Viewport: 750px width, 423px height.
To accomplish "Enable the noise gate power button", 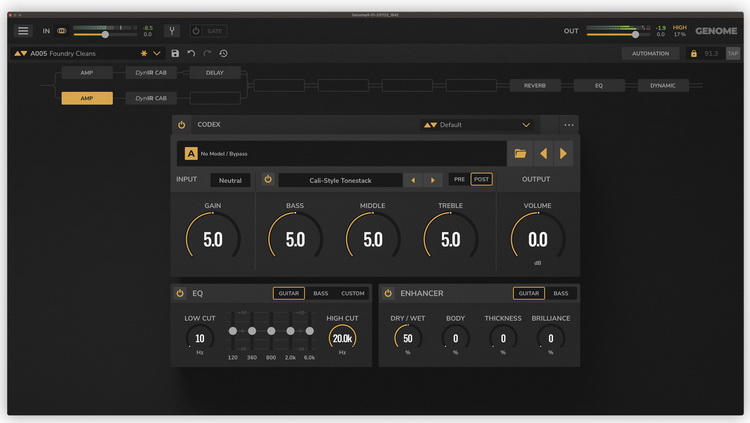I will click(196, 31).
